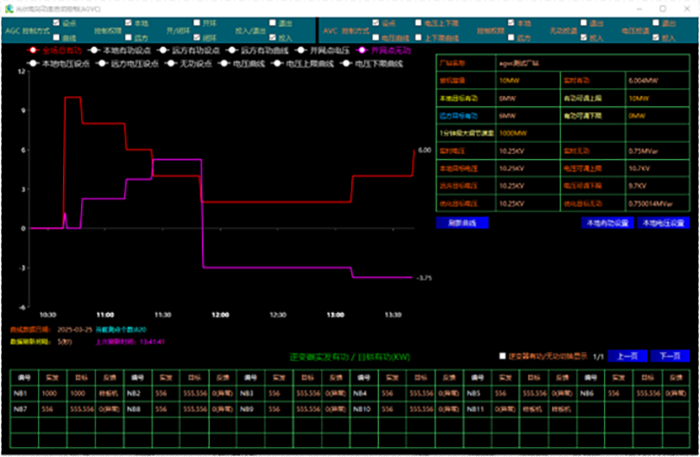Toggle the magenta 并网点无功 legend marker
This screenshot has width=700, height=457.
362,49
